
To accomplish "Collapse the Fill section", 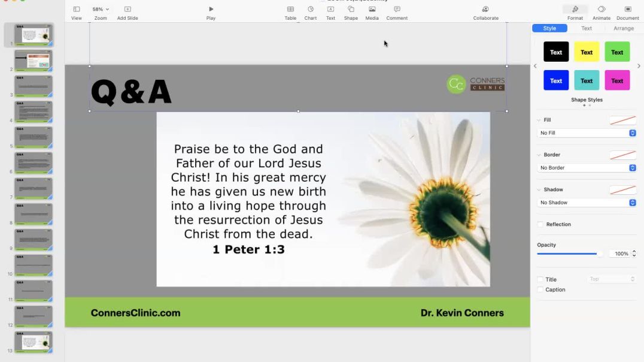I will coord(539,120).
